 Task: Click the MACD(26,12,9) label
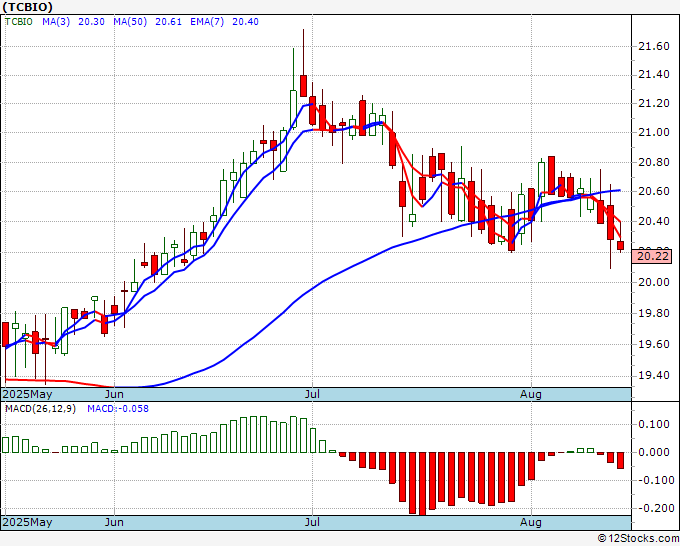40,409
